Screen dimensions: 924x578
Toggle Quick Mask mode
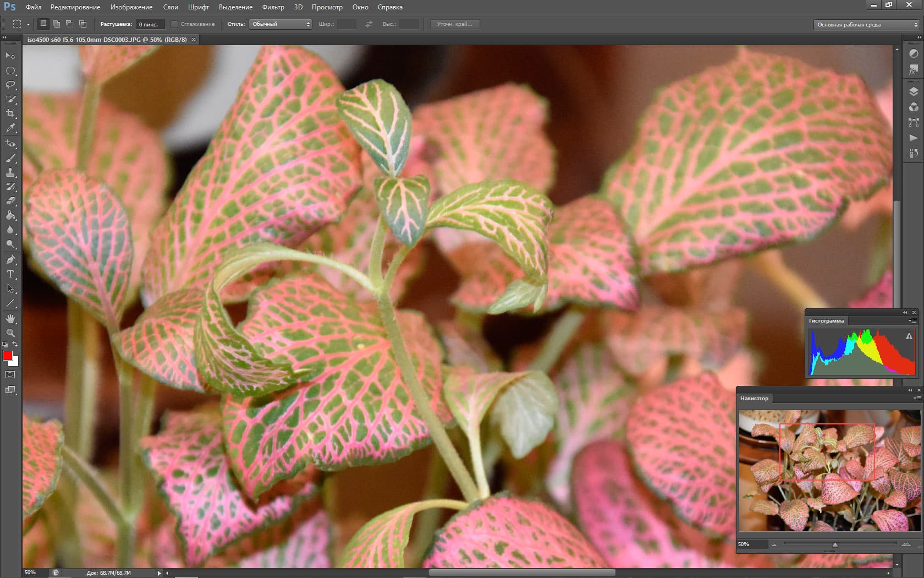tap(10, 375)
